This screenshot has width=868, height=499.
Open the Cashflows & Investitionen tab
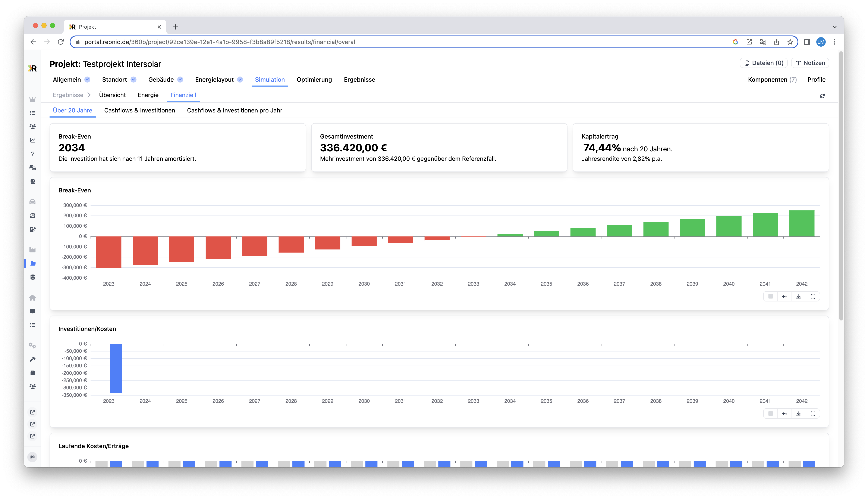(139, 110)
